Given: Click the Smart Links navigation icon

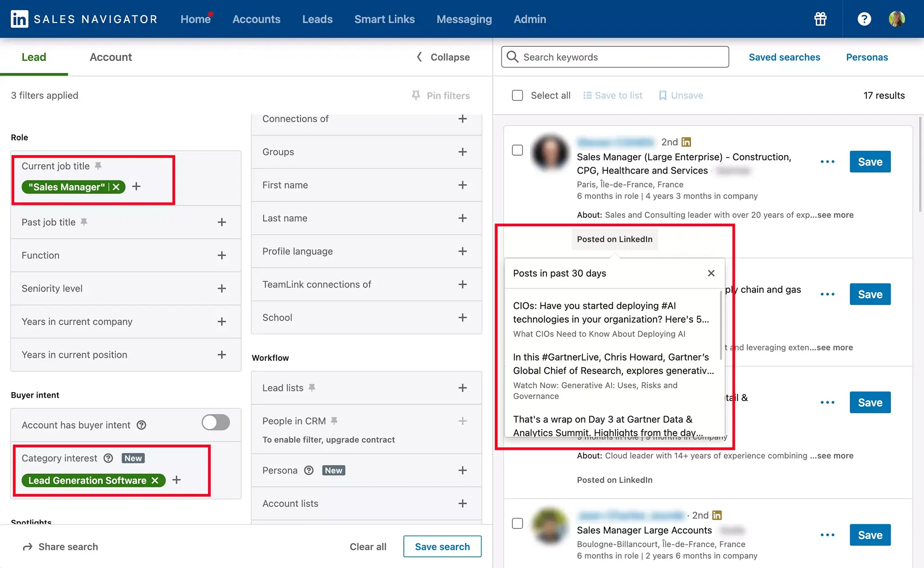Looking at the screenshot, I should coord(385,18).
